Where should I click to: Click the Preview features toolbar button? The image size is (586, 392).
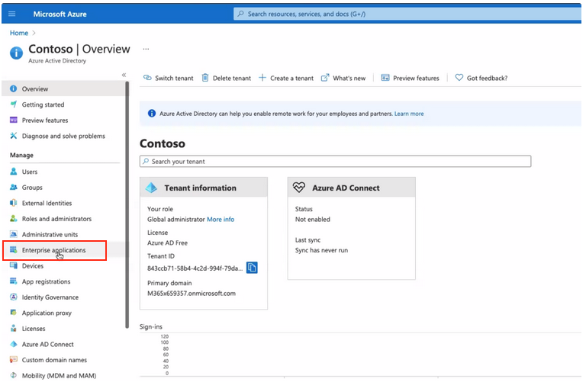[x=410, y=78]
